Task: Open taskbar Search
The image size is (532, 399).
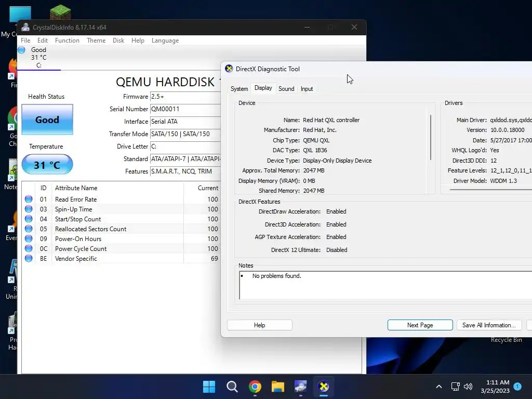Action: point(232,387)
